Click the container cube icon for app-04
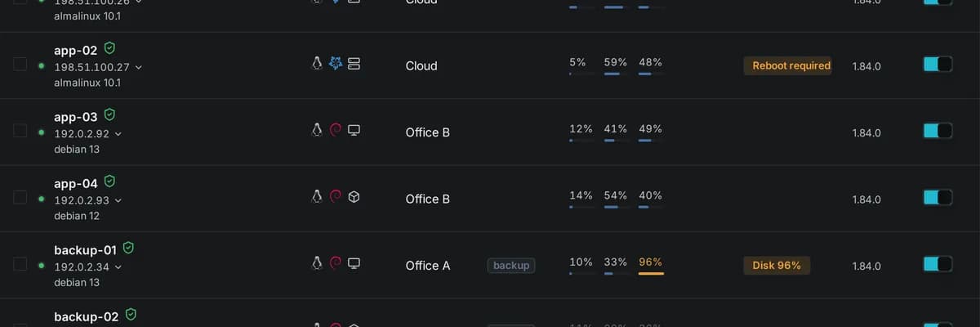Image resolution: width=980 pixels, height=327 pixels. pyautogui.click(x=354, y=196)
